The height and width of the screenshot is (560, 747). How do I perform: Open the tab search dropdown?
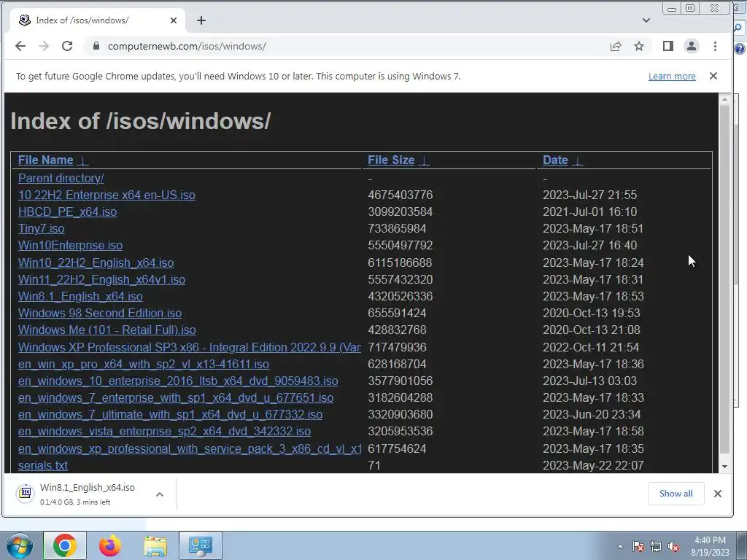[646, 20]
